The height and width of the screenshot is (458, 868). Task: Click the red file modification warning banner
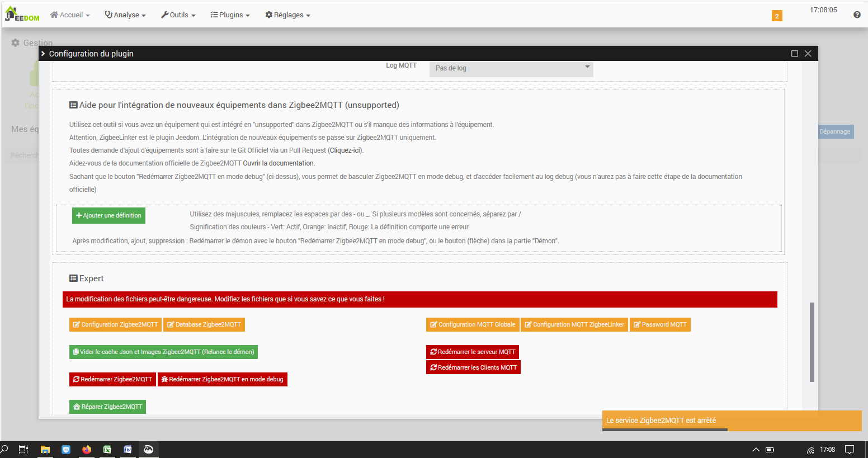pos(420,299)
